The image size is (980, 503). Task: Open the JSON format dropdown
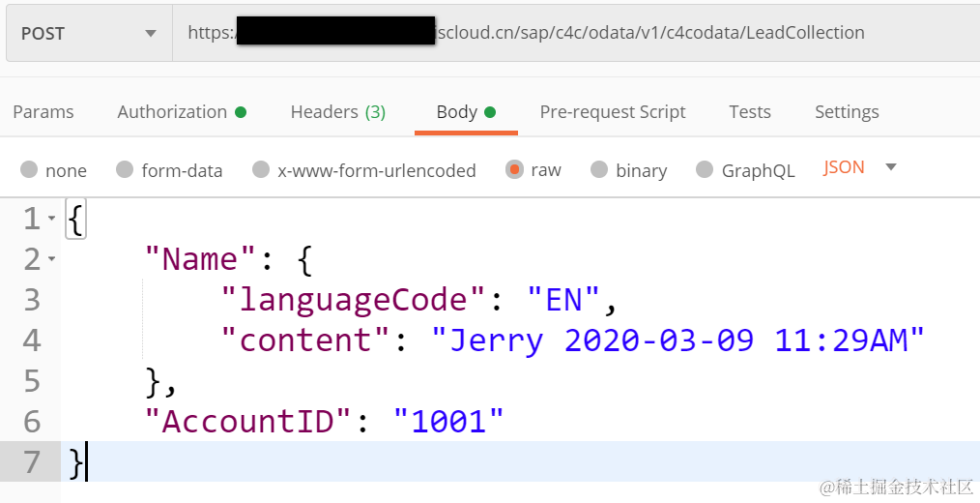[x=860, y=167]
